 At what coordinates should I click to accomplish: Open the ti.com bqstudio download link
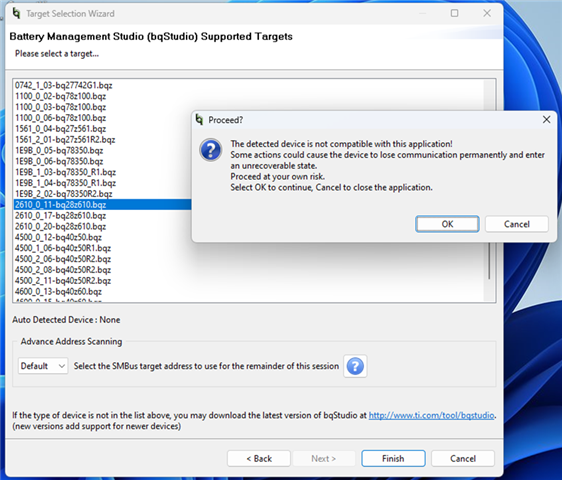432,415
